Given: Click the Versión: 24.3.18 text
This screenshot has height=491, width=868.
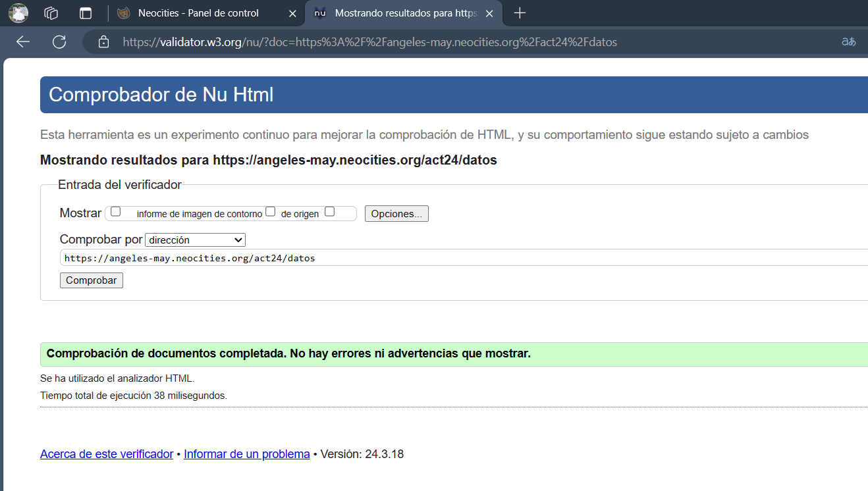Looking at the screenshot, I should tap(362, 454).
